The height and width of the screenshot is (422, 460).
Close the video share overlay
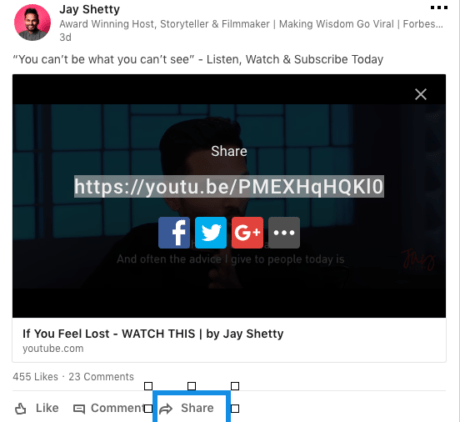coord(421,94)
